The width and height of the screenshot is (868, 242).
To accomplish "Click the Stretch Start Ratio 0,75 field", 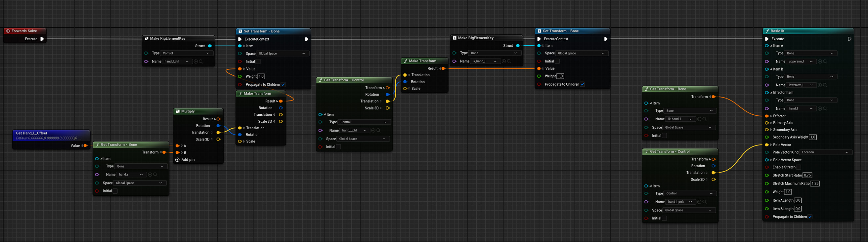I will [x=807, y=175].
